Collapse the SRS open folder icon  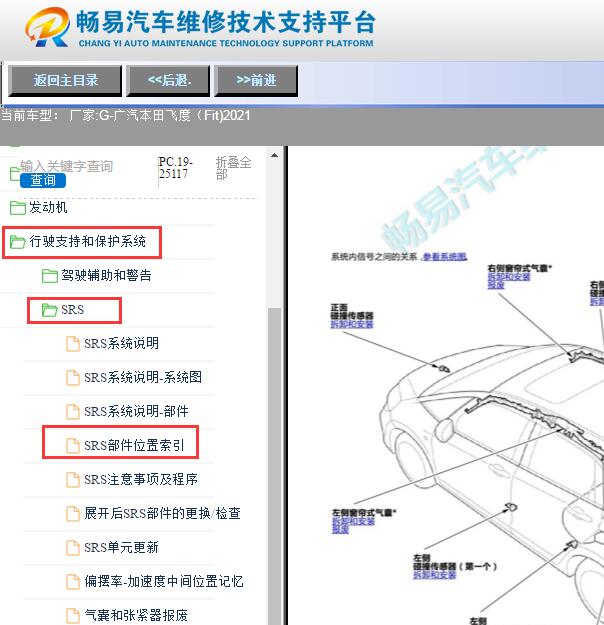(49, 310)
